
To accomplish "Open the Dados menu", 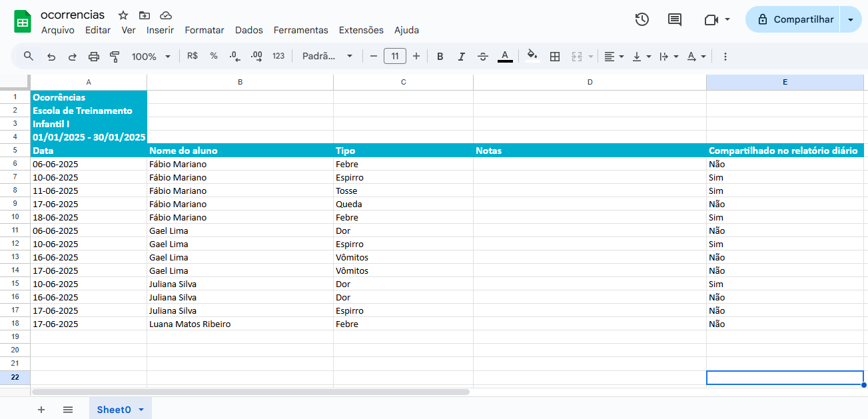I will click(249, 30).
